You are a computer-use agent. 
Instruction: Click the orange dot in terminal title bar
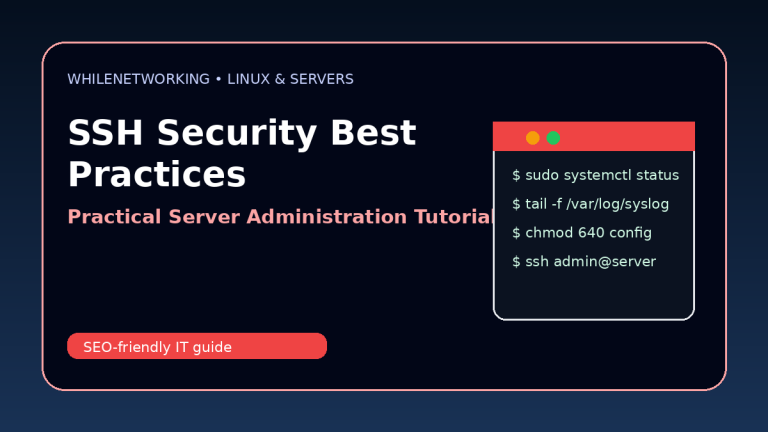tap(532, 138)
